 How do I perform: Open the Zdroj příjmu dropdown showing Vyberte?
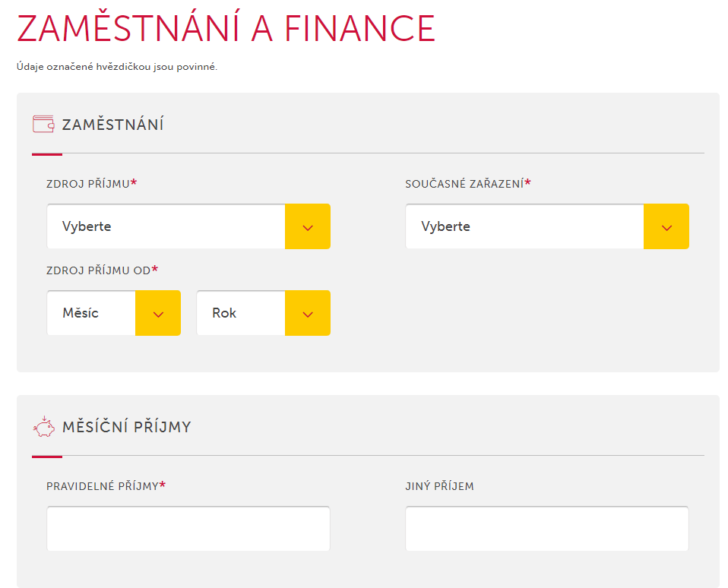pos(167,226)
